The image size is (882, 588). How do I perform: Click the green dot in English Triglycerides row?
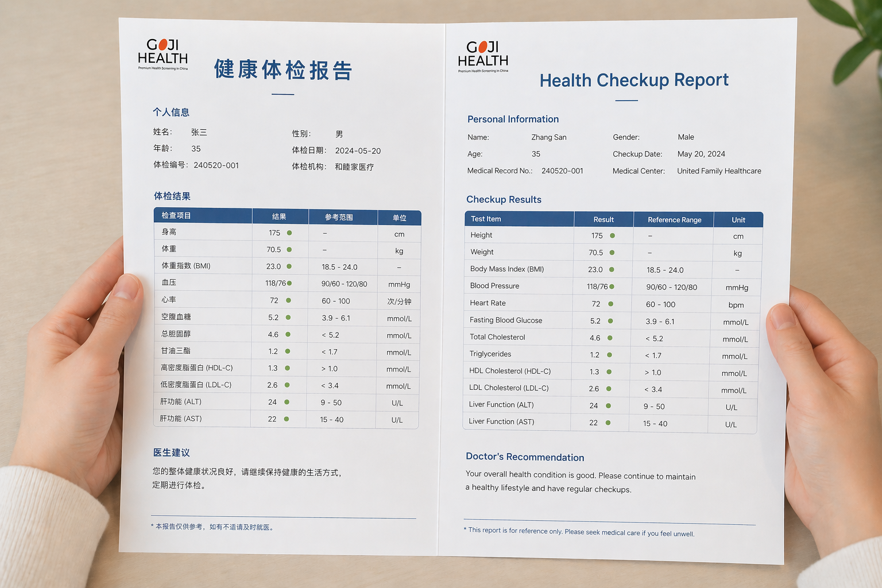point(610,355)
